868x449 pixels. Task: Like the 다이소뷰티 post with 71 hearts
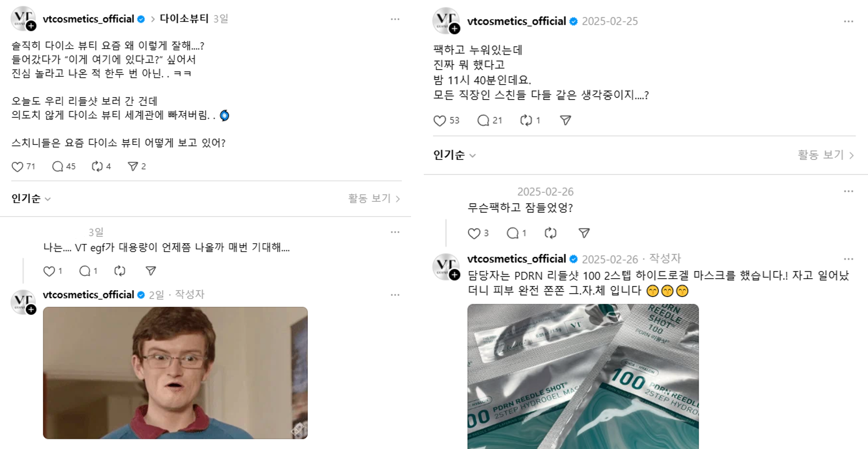[x=17, y=167]
